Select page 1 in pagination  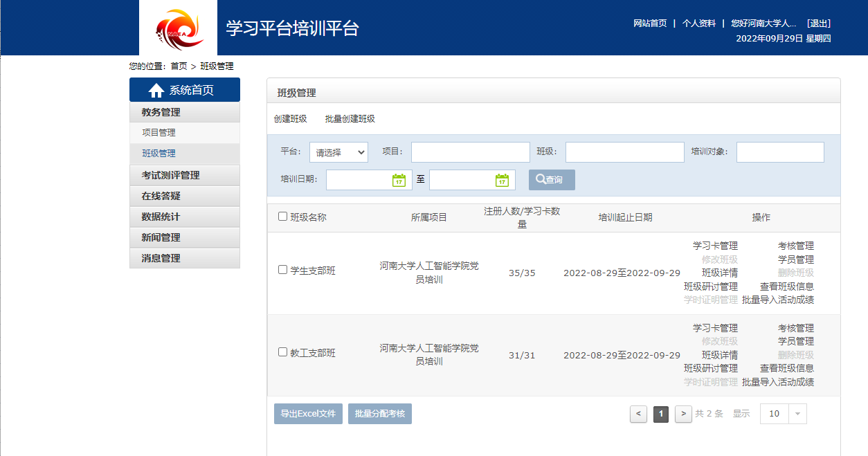tap(661, 414)
